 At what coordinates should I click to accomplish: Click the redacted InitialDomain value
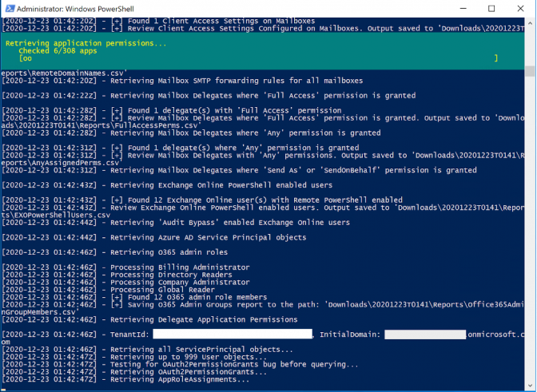tap(424, 335)
